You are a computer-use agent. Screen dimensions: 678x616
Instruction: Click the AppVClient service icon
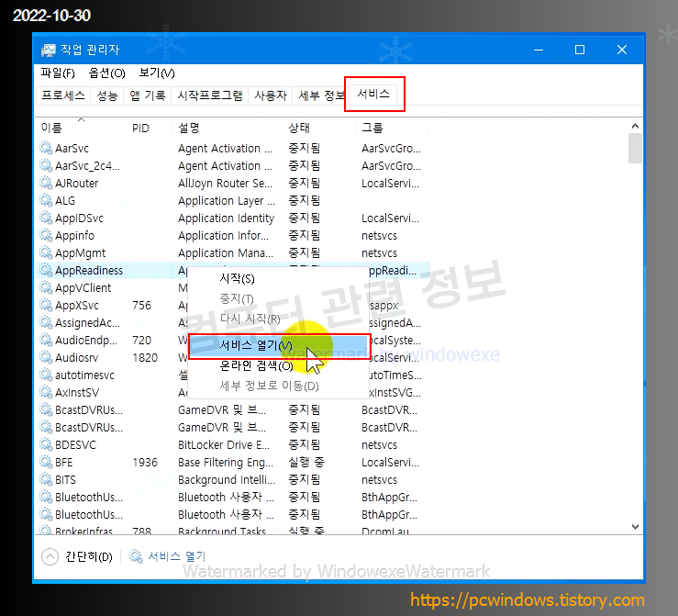(x=46, y=287)
